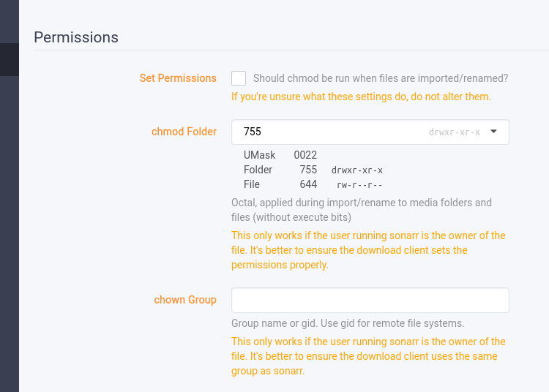Viewport: 549px width, 392px height.
Task: Click the chmod Folder label
Action: point(184,132)
